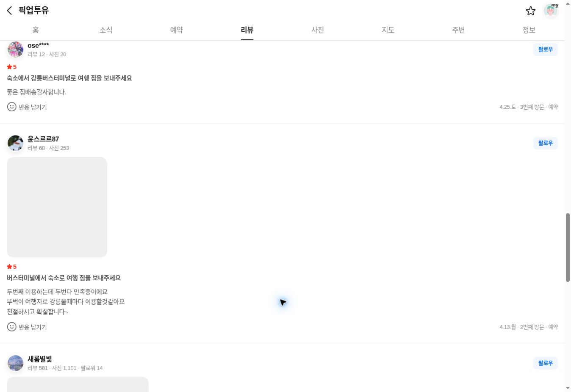Viewport: 571px width, 392px height.
Task: Switch to the 소식 tab
Action: coord(106,30)
